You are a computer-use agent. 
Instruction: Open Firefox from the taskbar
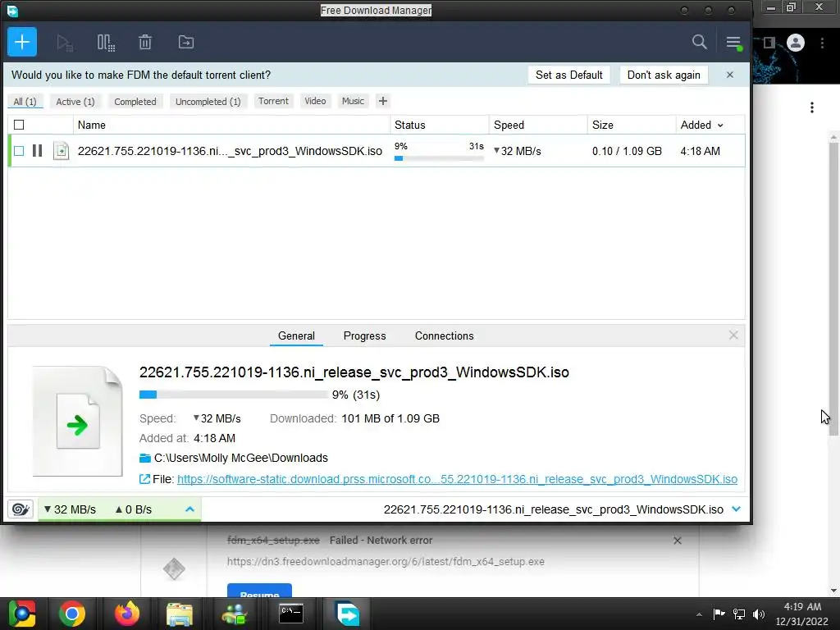[x=127, y=614]
